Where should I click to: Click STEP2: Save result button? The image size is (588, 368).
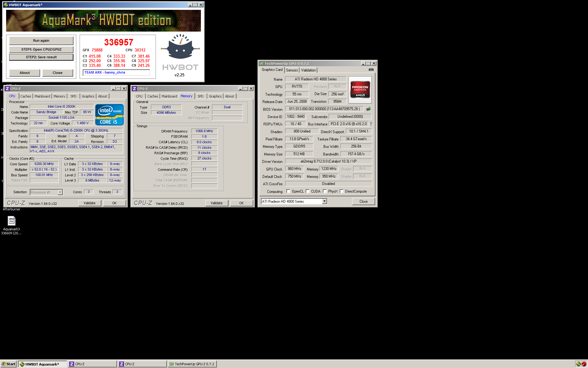[41, 57]
